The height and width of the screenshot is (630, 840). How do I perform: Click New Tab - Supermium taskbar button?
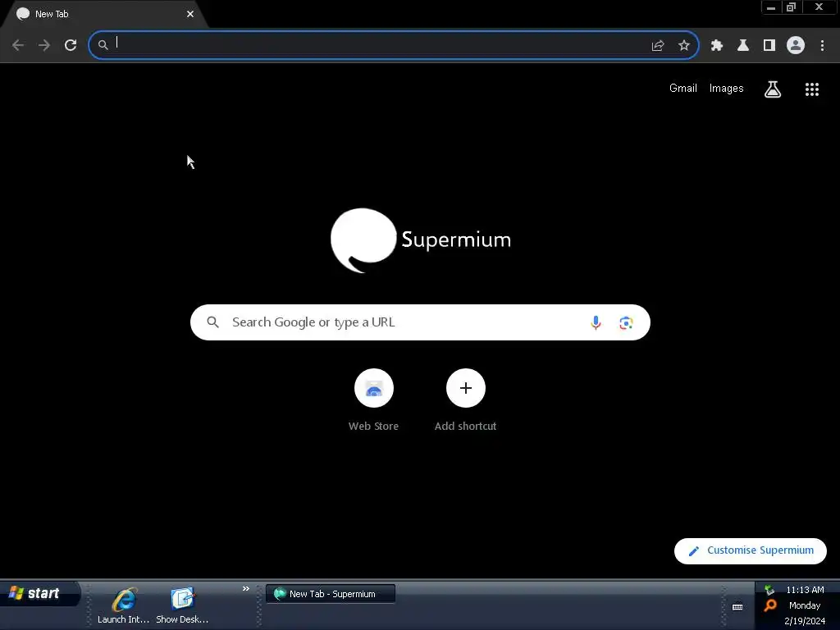pos(331,594)
